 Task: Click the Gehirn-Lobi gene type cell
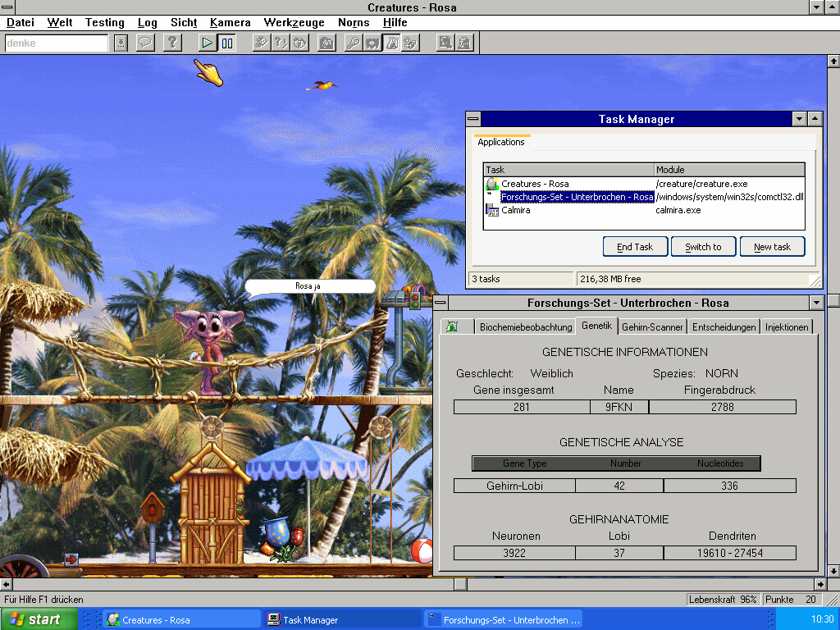point(515,486)
